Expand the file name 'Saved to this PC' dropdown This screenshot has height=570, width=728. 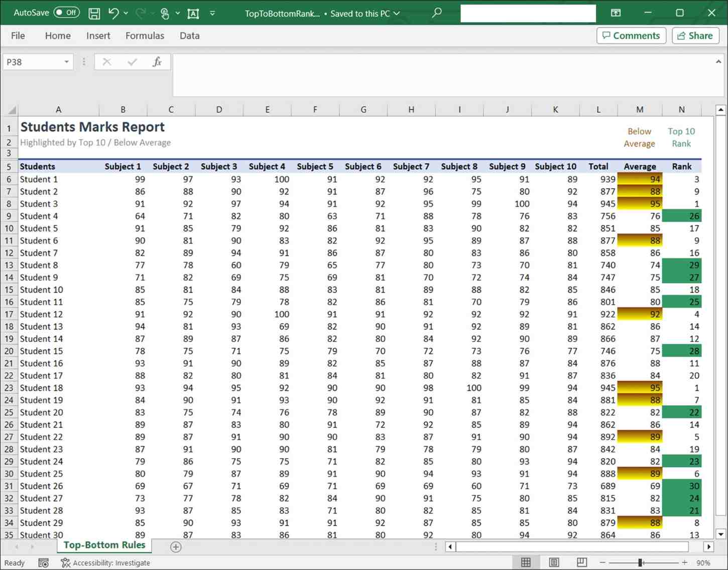(x=397, y=14)
